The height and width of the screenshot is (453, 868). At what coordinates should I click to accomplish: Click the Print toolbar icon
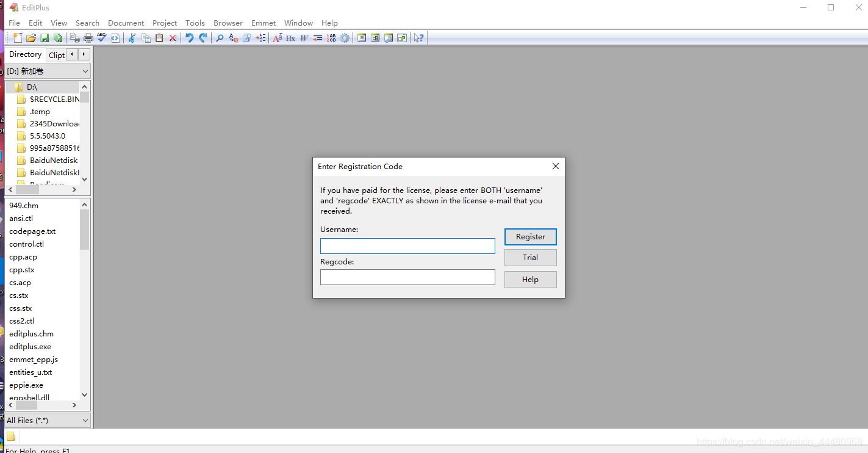88,38
